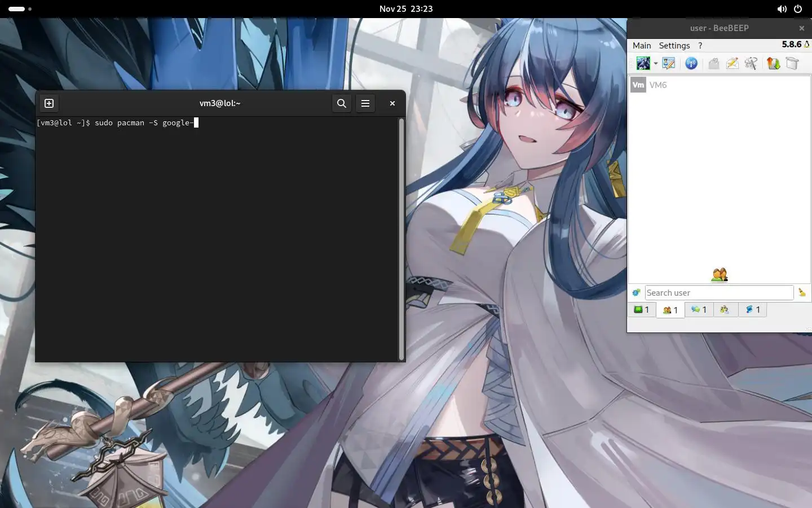Click the gray box icon in BeeBEEP toolbar

tap(792, 63)
